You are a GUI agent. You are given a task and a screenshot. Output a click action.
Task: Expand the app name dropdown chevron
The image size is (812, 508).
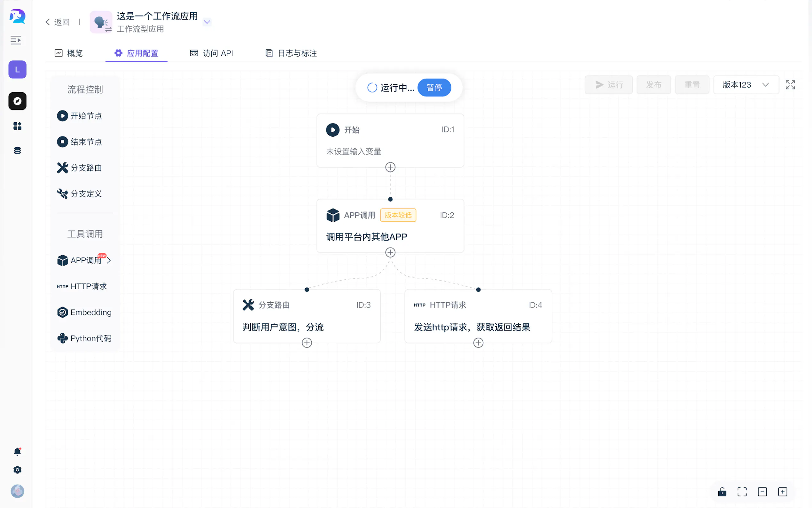(207, 22)
